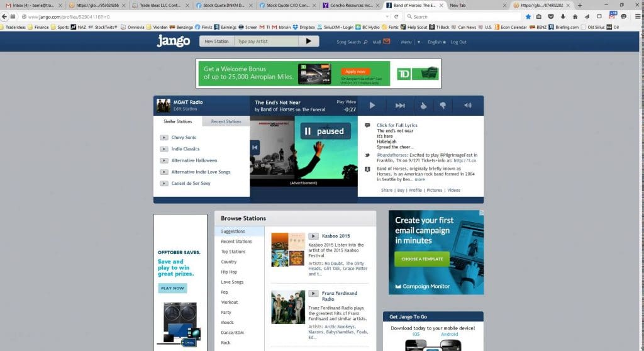The height and width of the screenshot is (351, 644).
Task: Click the Jango logo
Action: [174, 41]
